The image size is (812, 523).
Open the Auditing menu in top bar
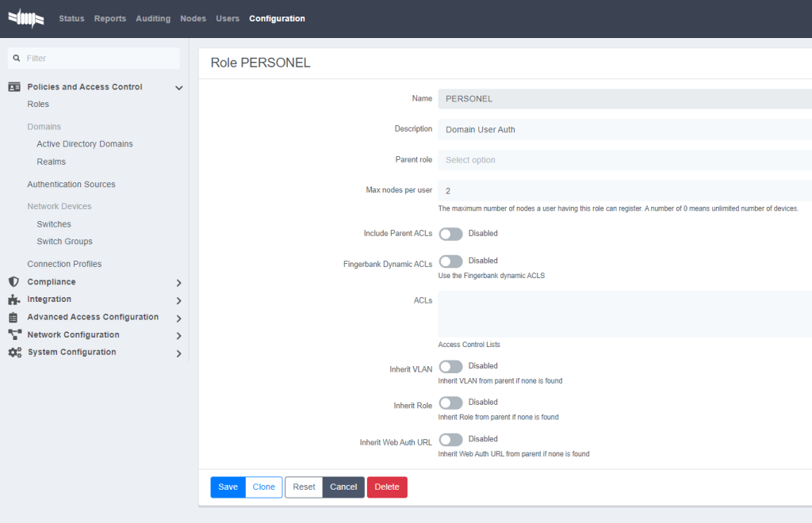tap(153, 18)
